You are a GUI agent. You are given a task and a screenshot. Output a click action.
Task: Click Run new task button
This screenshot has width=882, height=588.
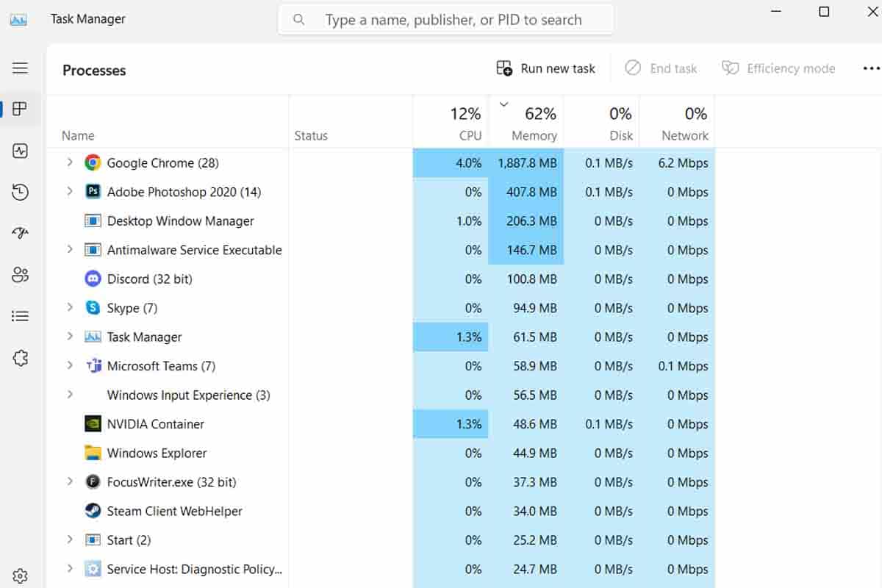pos(546,68)
